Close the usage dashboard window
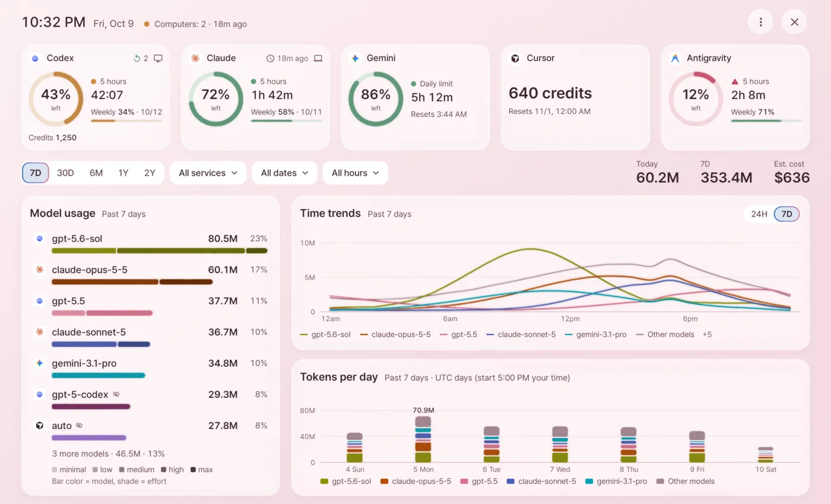The height and width of the screenshot is (504, 831). pyautogui.click(x=794, y=22)
